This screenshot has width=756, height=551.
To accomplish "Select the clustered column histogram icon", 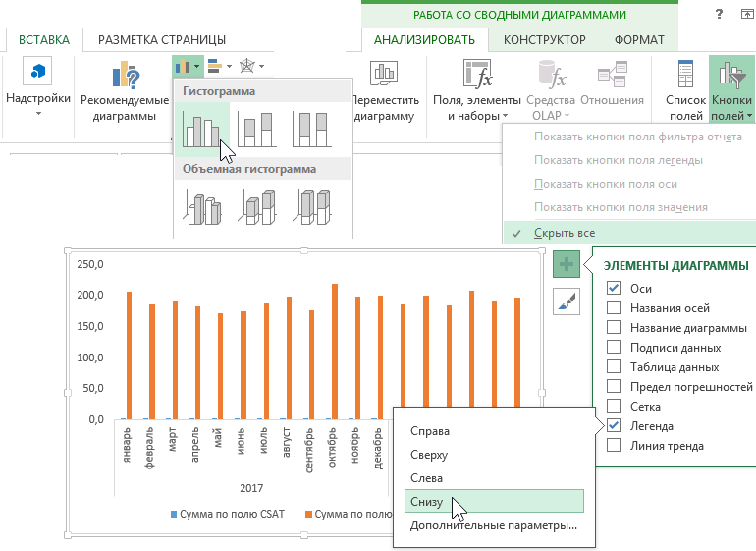I will click(x=201, y=129).
